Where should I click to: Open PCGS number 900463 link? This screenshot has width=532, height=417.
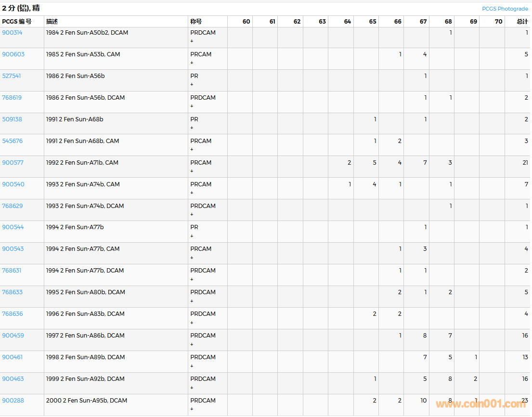(x=13, y=379)
